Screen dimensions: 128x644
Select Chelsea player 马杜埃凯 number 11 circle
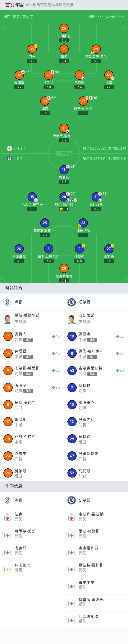click(96, 197)
